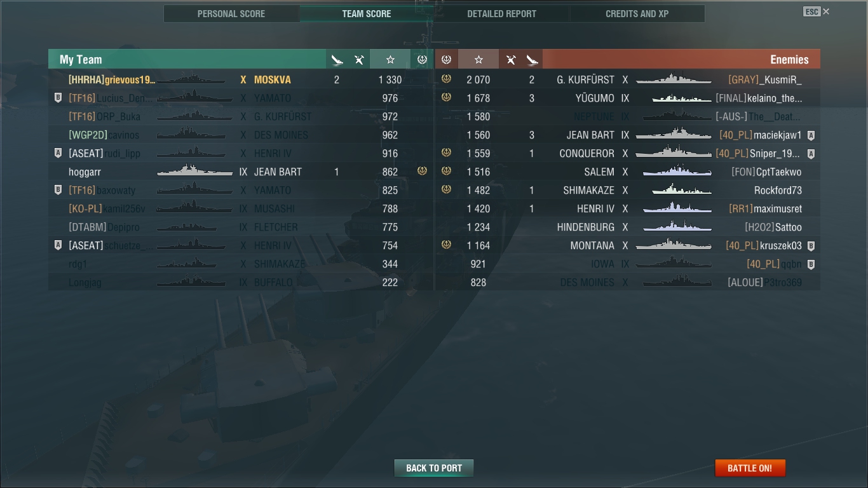The height and width of the screenshot is (488, 868).
Task: Click My Team achievements medal column icon
Action: click(422, 60)
